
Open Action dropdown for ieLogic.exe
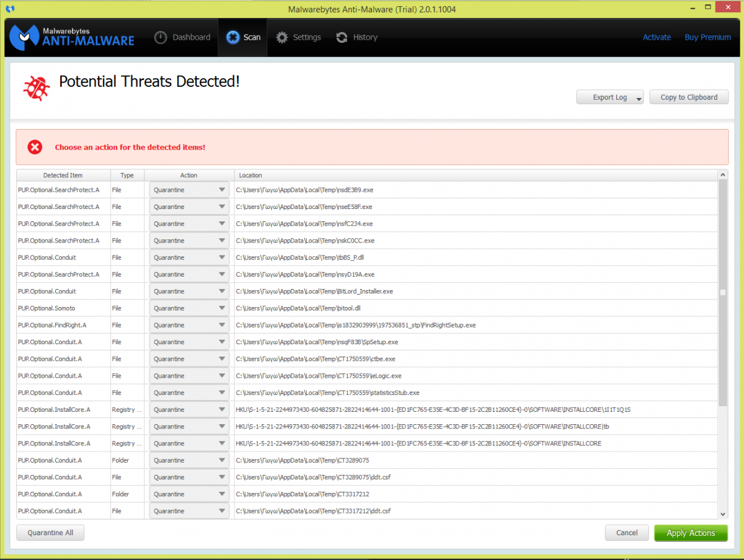point(189,376)
